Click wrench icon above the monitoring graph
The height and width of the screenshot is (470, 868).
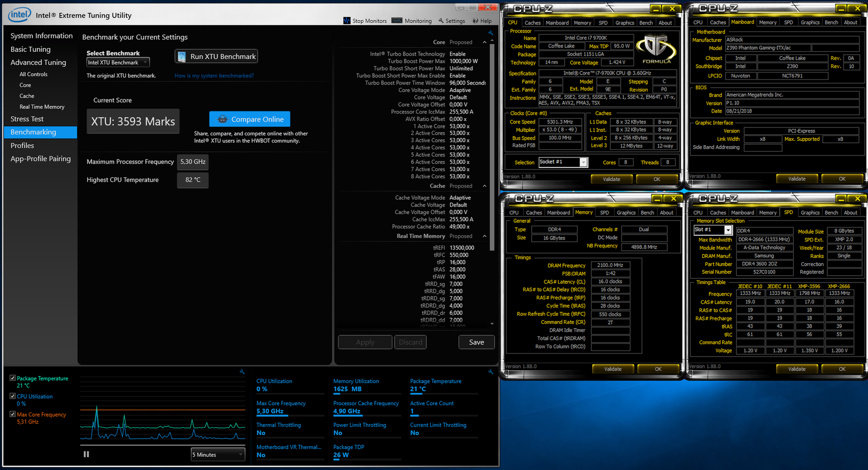click(x=242, y=372)
